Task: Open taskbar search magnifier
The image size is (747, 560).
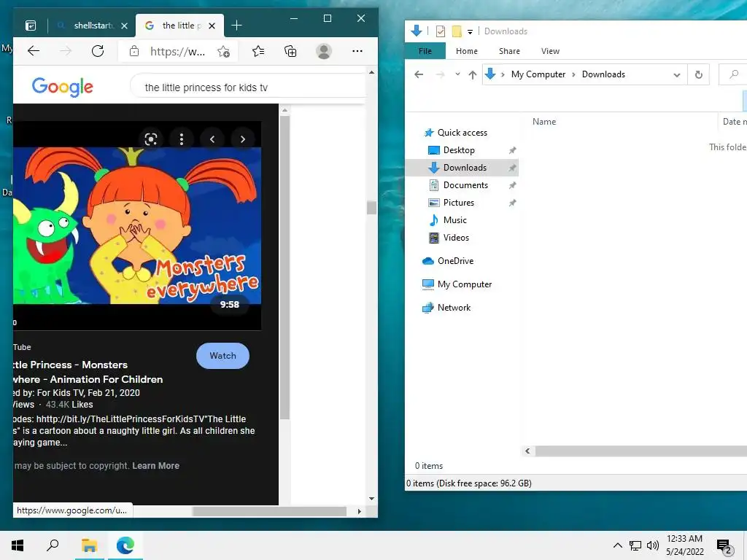Action: coord(53,545)
